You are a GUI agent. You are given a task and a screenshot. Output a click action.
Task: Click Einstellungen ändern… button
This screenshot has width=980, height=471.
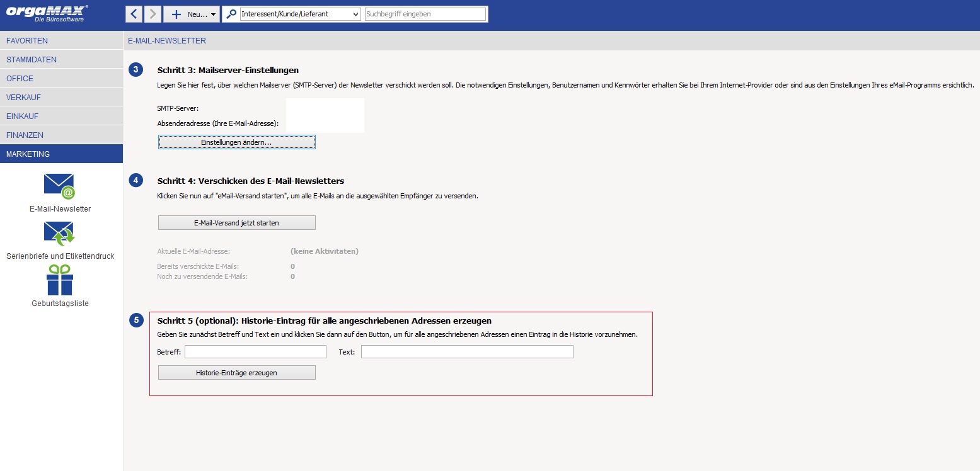coord(236,143)
